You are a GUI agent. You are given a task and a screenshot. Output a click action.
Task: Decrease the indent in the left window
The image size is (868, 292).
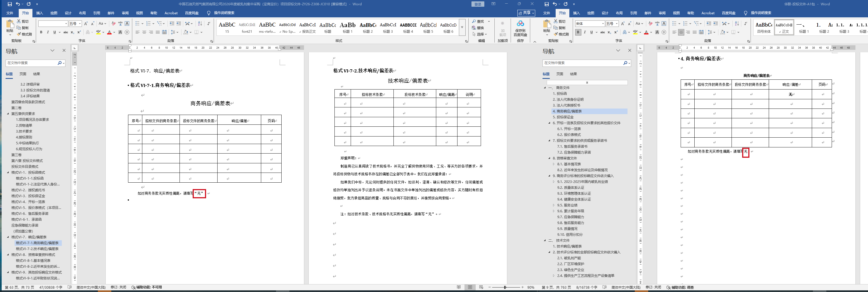pos(172,23)
